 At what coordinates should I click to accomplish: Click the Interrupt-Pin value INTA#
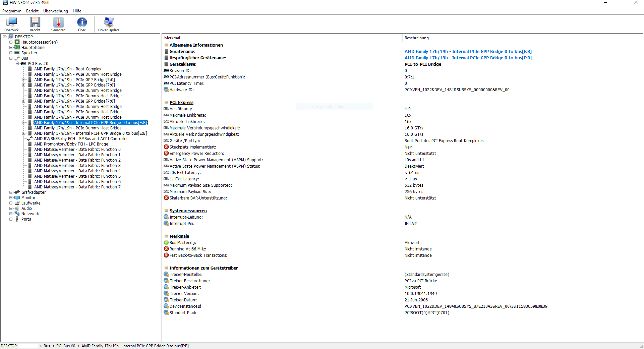(411, 224)
